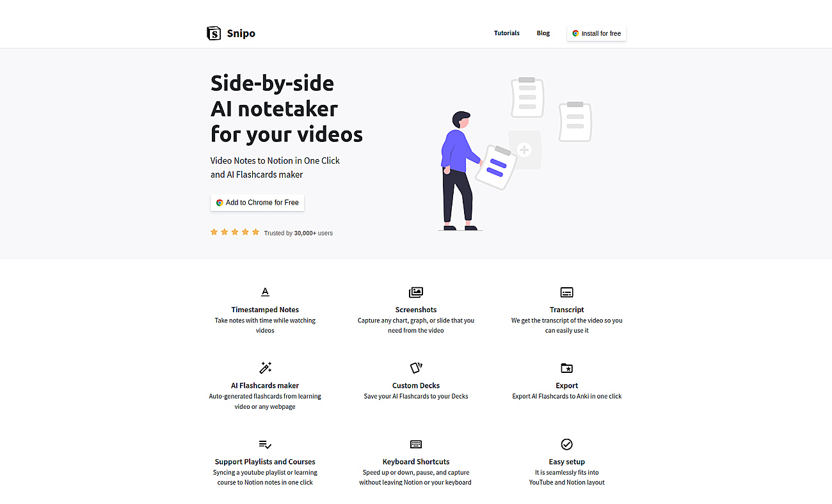
Task: Click the Video Notes to Notion subtitle
Action: coord(275,168)
